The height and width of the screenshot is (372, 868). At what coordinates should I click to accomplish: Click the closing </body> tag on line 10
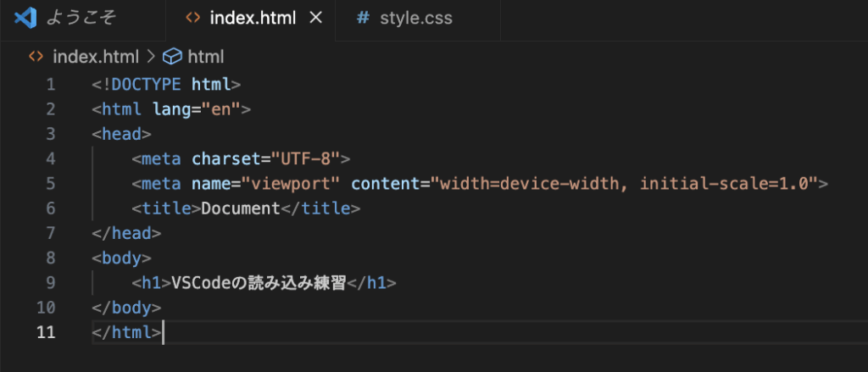pyautogui.click(x=126, y=308)
